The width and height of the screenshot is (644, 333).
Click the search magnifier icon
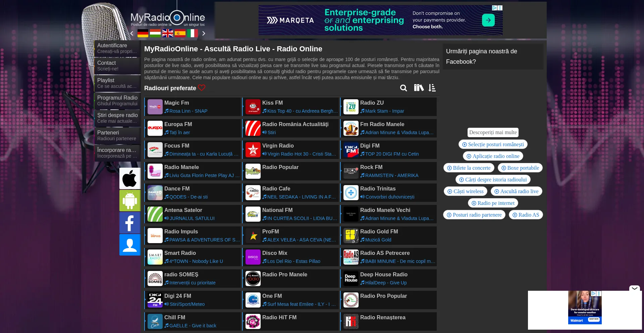click(x=404, y=88)
